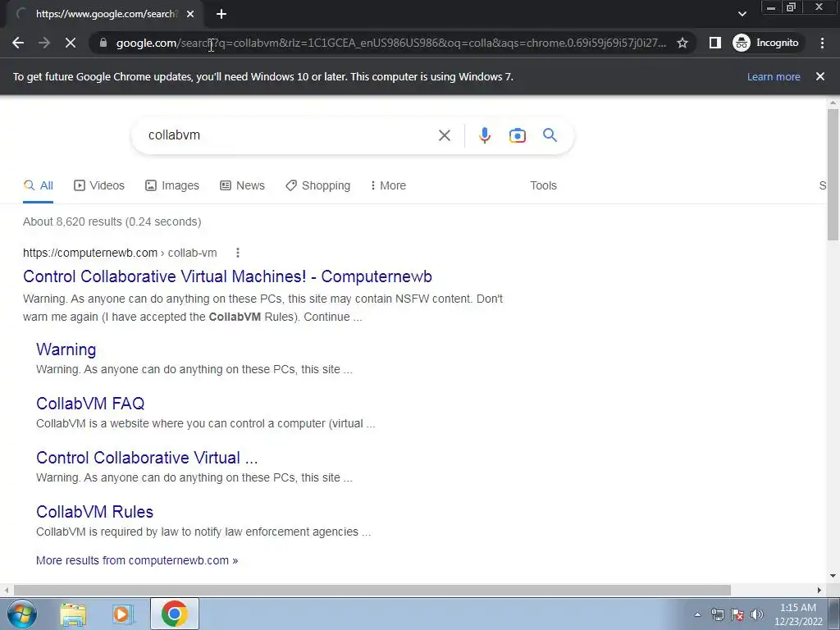This screenshot has width=840, height=630.
Task: Click the address bar URL
Action: point(391,43)
